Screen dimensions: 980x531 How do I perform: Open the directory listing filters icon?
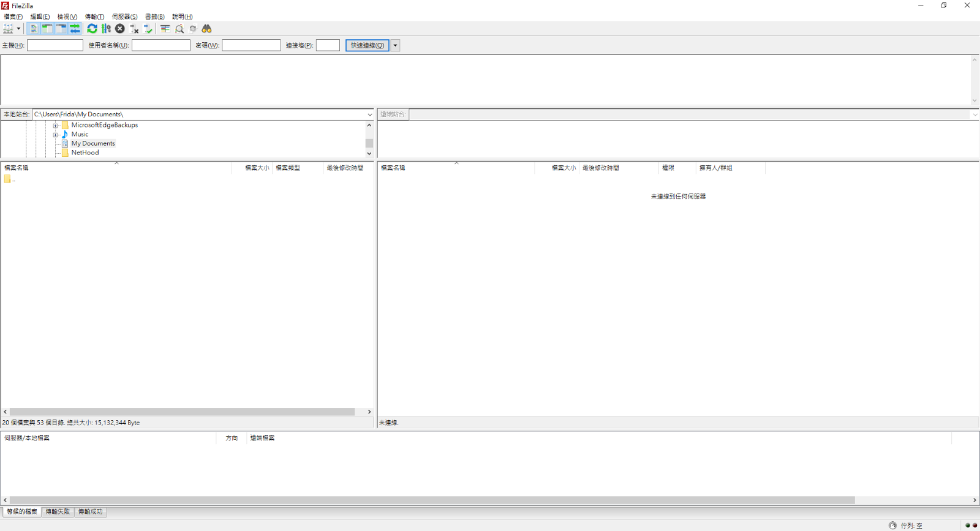click(165, 29)
